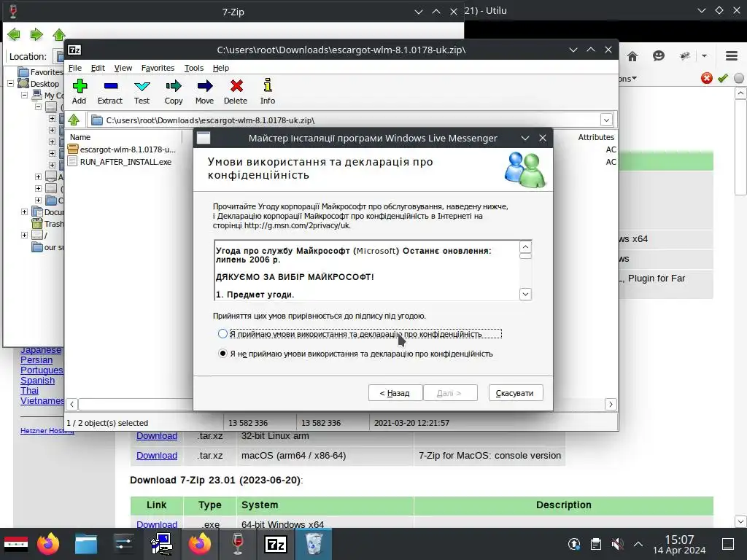Click the green up arrow in rear 7-Zip window
747x560 pixels.
tap(59, 34)
